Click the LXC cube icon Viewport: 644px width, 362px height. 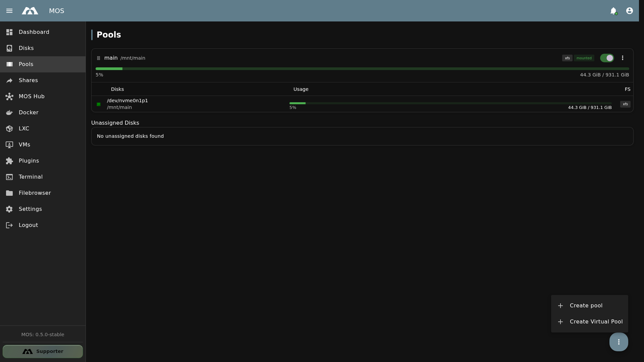(9, 129)
